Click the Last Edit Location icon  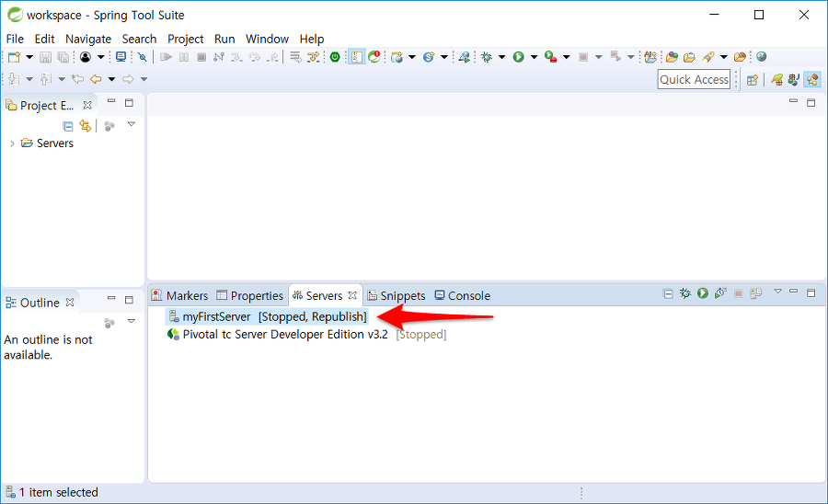[77, 79]
